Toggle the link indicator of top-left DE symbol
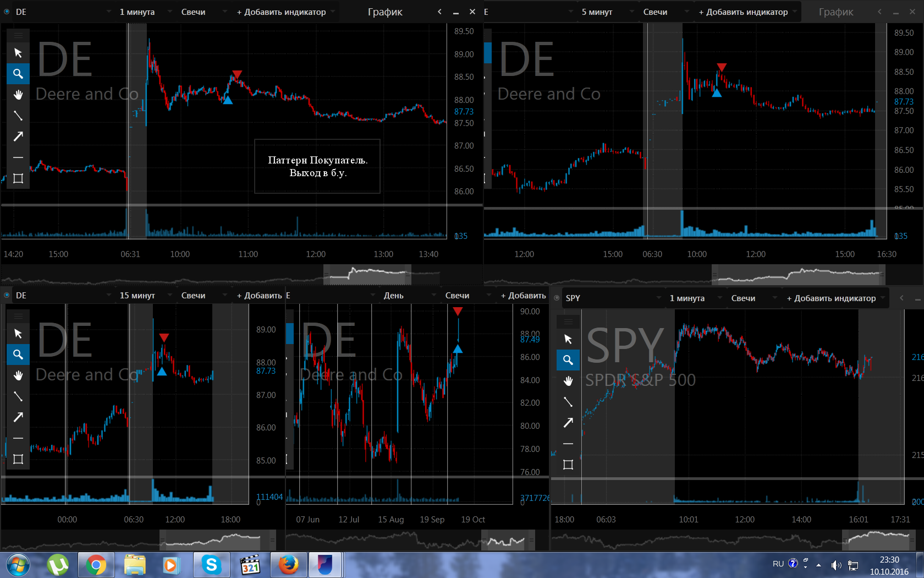Screen dimensions: 924x578 (7, 12)
